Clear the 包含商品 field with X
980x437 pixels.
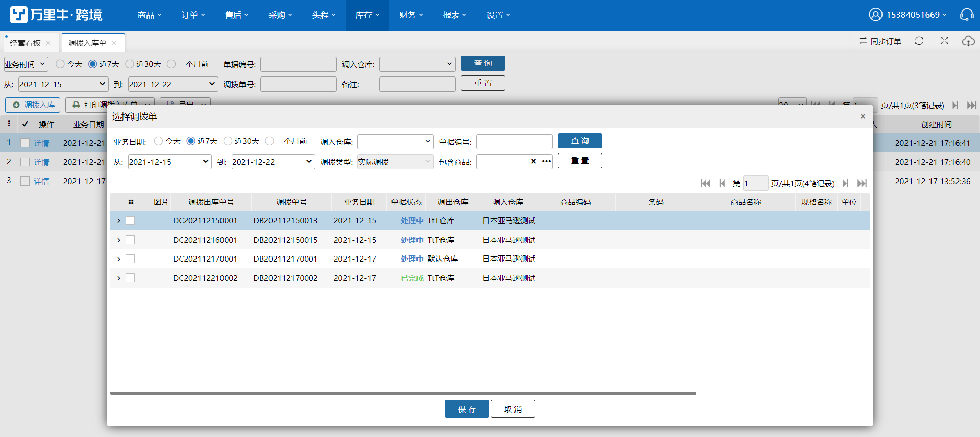[x=533, y=161]
